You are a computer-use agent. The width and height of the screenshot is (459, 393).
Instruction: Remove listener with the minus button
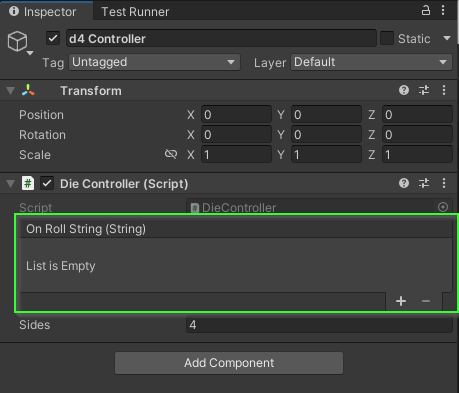pos(426,301)
